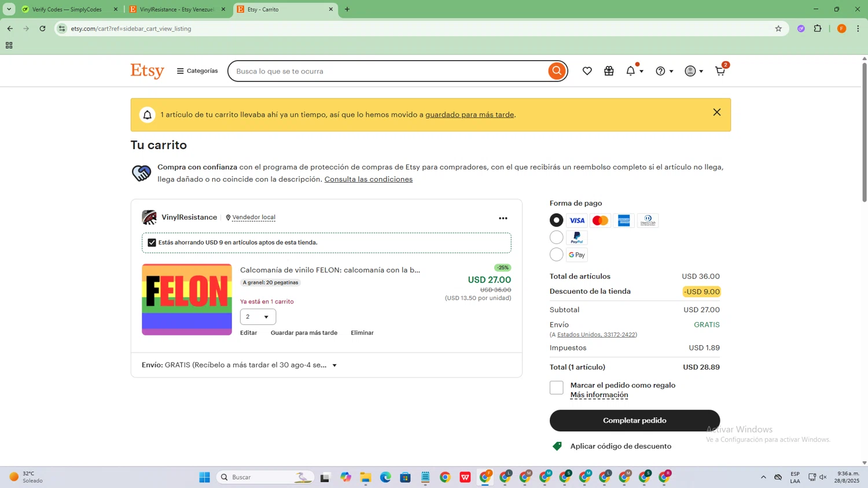Open Más información about gift orders
This screenshot has width=868, height=488.
[599, 395]
